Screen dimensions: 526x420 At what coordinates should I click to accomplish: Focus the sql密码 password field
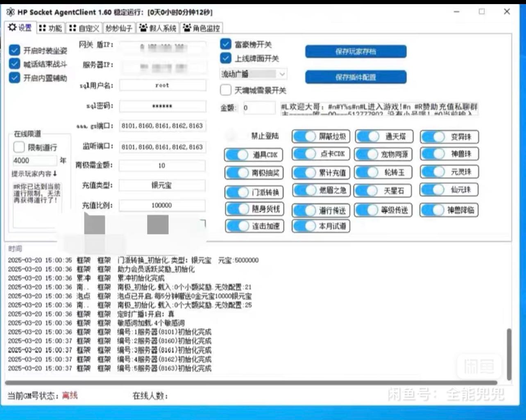(162, 106)
